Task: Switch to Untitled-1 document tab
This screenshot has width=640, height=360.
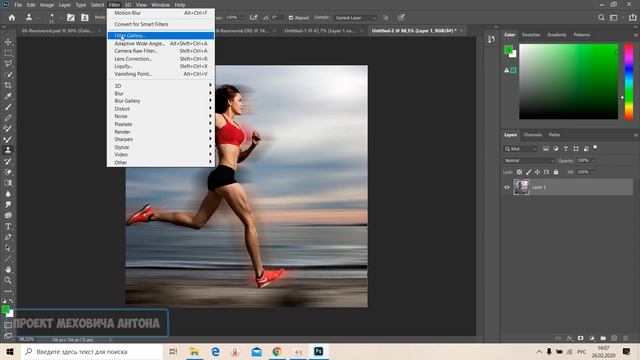Action: click(x=320, y=31)
